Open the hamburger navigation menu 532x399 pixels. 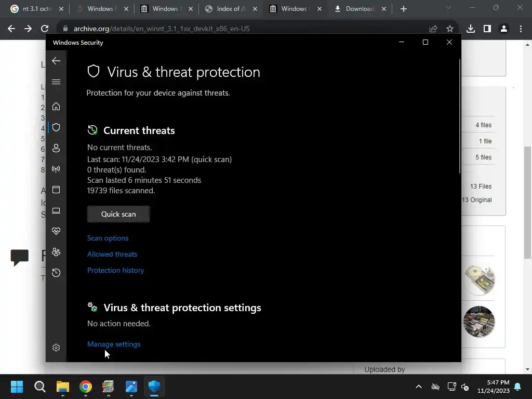point(56,82)
